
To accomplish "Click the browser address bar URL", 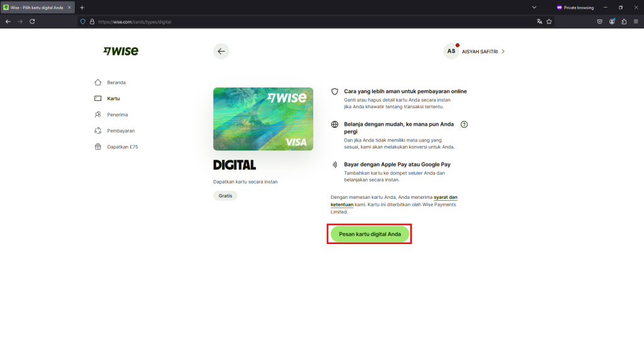I will coord(135,21).
